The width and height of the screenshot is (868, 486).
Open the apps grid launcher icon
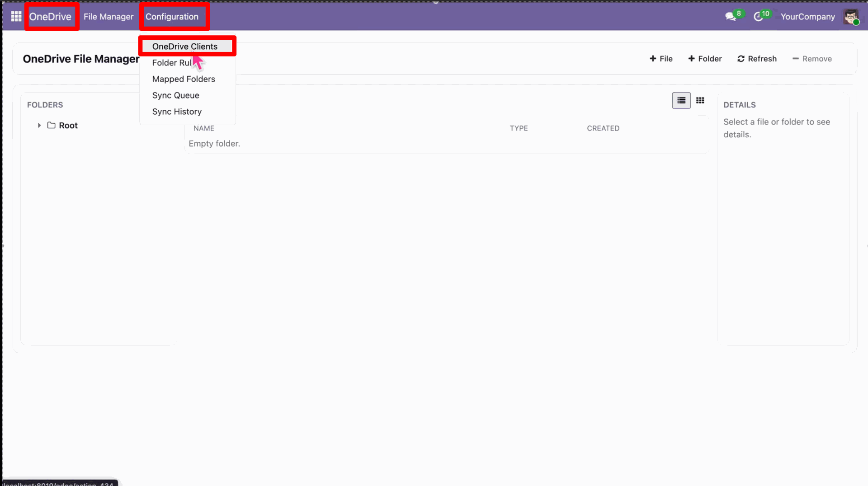(x=16, y=17)
